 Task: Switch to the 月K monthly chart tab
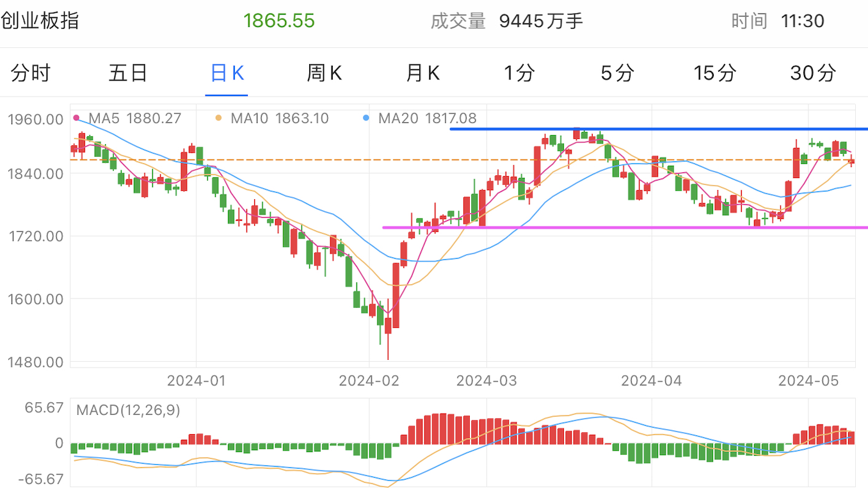tap(422, 73)
